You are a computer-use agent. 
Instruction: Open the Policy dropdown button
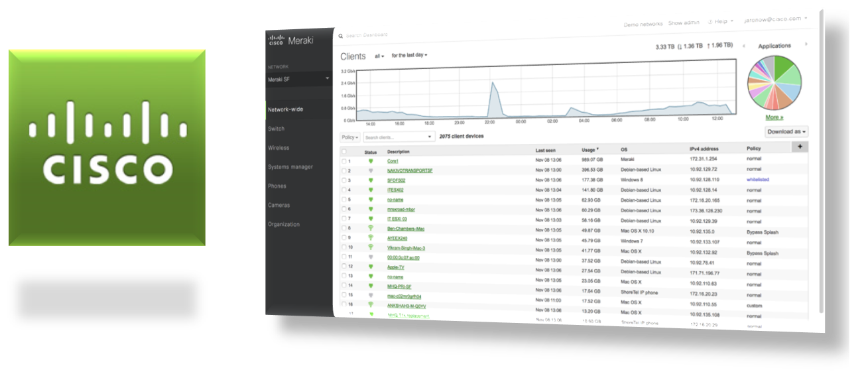coord(350,137)
